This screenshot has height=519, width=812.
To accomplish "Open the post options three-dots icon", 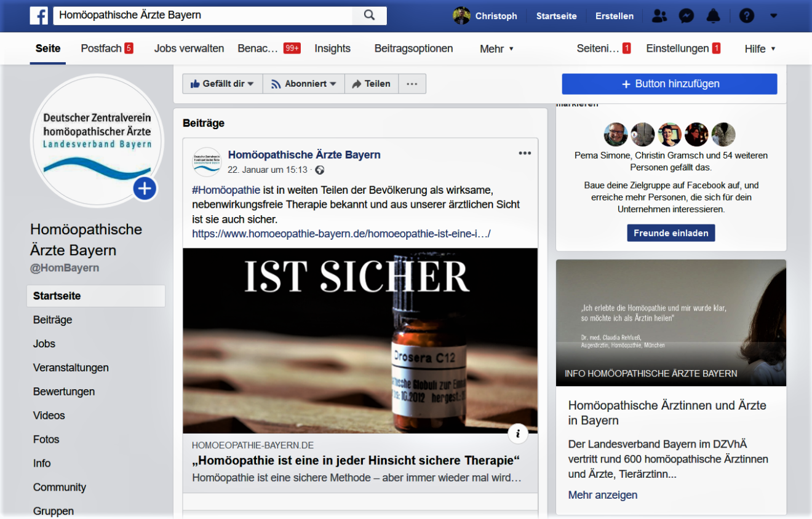I will [525, 153].
